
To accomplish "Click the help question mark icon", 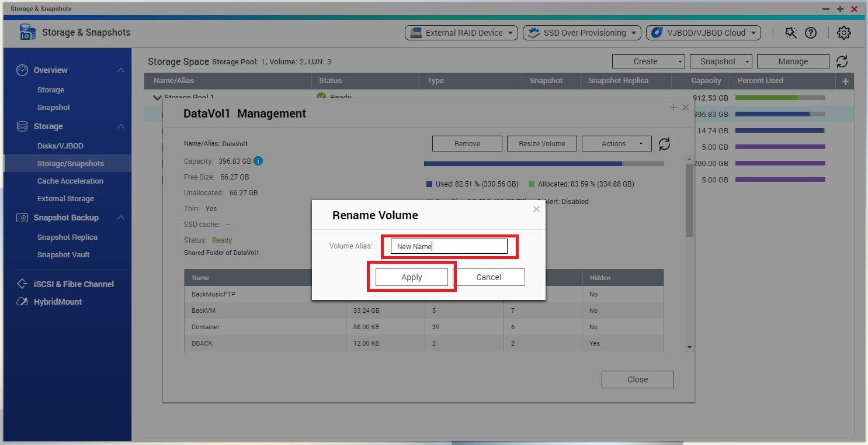I will coord(810,33).
